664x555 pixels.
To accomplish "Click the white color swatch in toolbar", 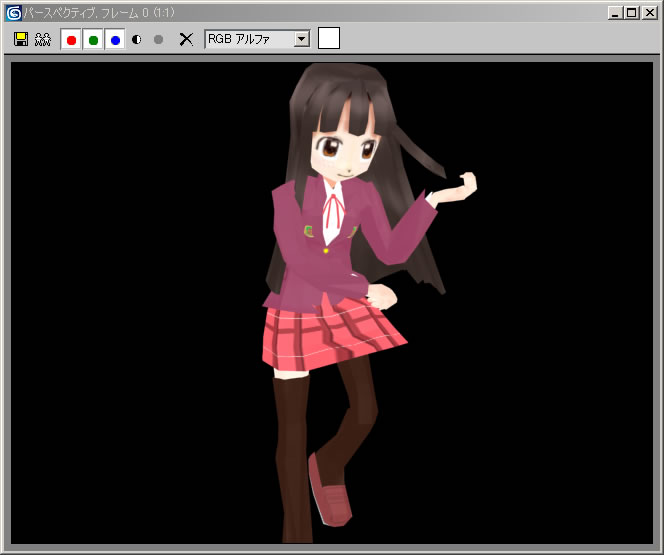I will point(329,39).
